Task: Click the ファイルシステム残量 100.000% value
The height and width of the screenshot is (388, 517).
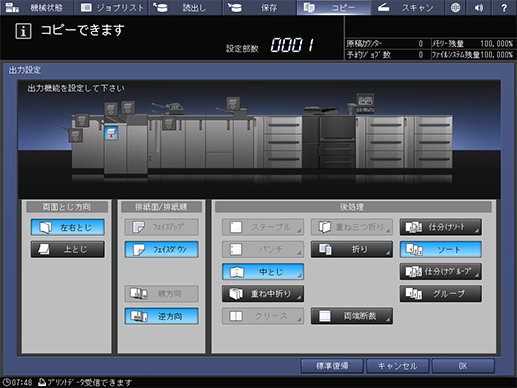Action: click(x=496, y=55)
